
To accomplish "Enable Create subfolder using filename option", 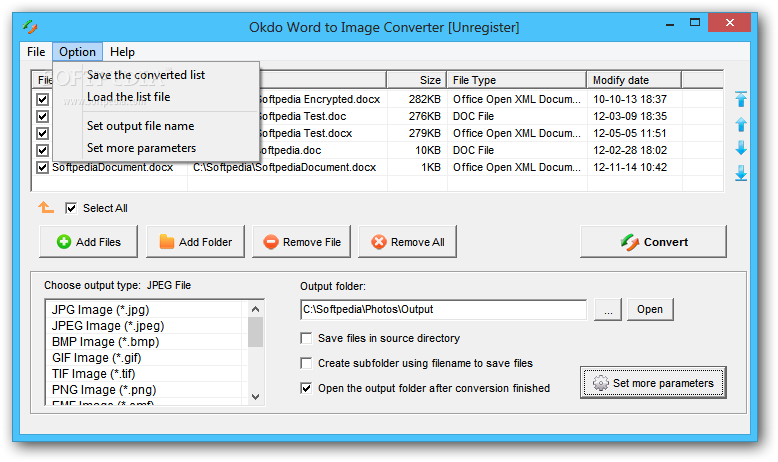I will tap(306, 363).
